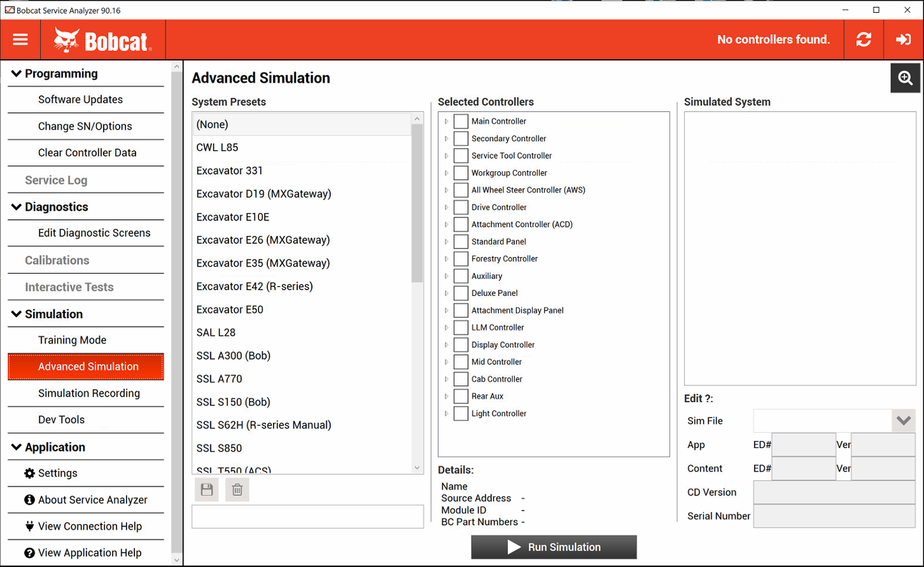
Task: Open Simulation Recording
Action: (86, 393)
